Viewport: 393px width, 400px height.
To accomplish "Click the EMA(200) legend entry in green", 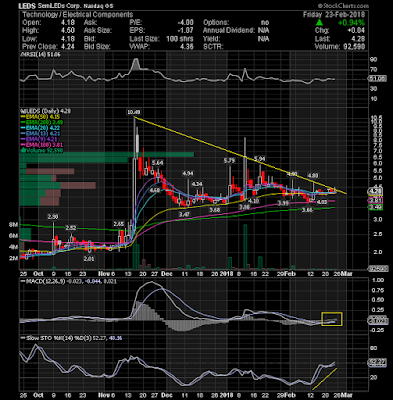I will point(42,123).
